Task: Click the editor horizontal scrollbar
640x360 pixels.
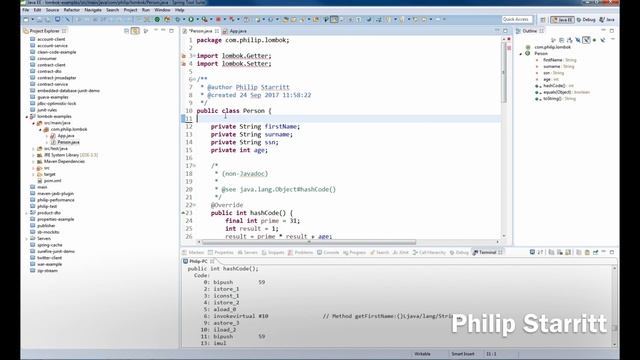Action: (x=309, y=242)
